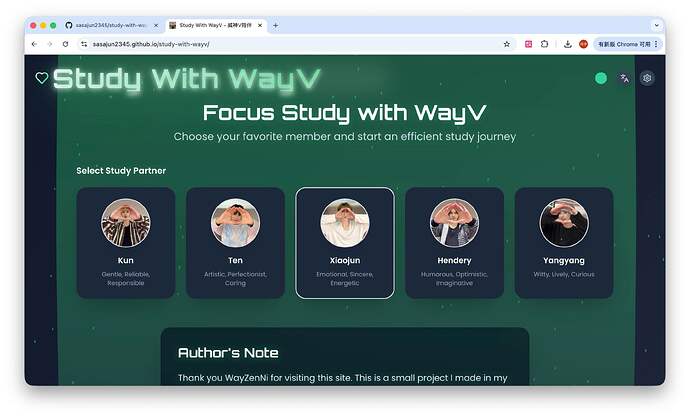Reload the page

tap(65, 44)
